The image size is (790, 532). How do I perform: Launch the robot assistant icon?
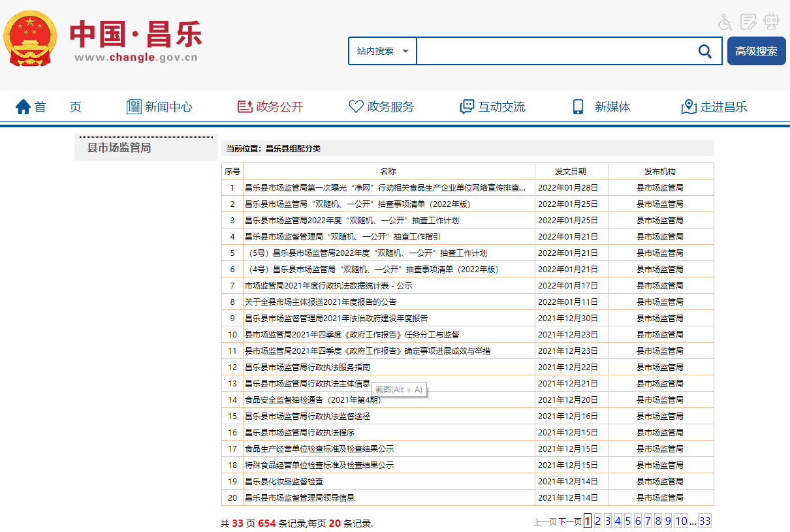point(771,22)
